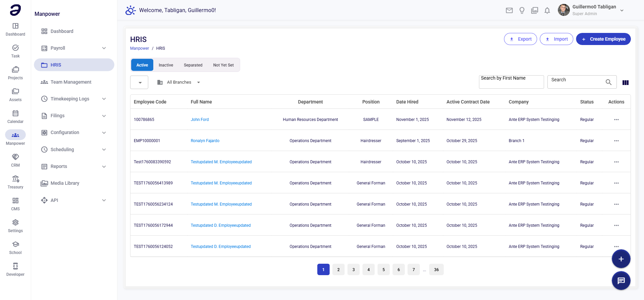
Task: Go to page 2 of results
Action: (338, 269)
